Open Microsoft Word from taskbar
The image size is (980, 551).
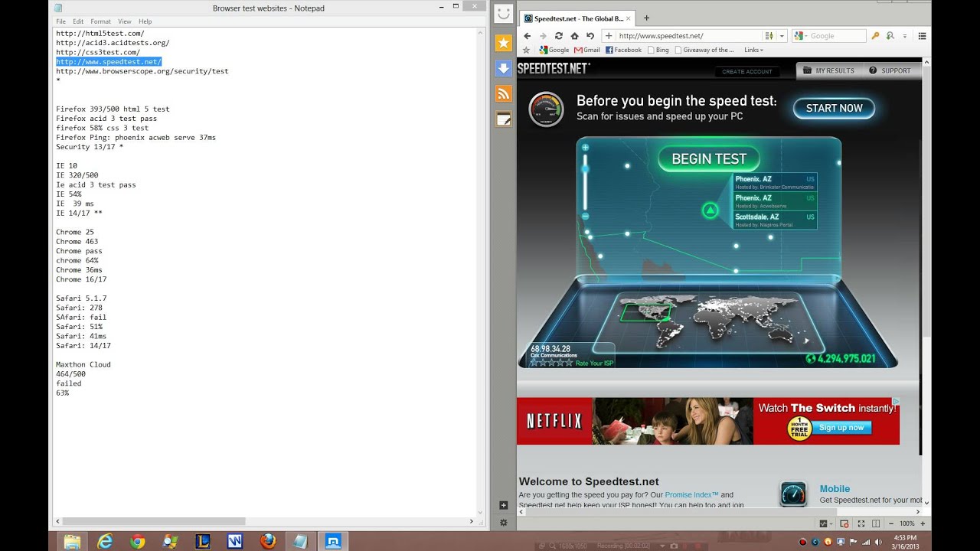coord(235,541)
